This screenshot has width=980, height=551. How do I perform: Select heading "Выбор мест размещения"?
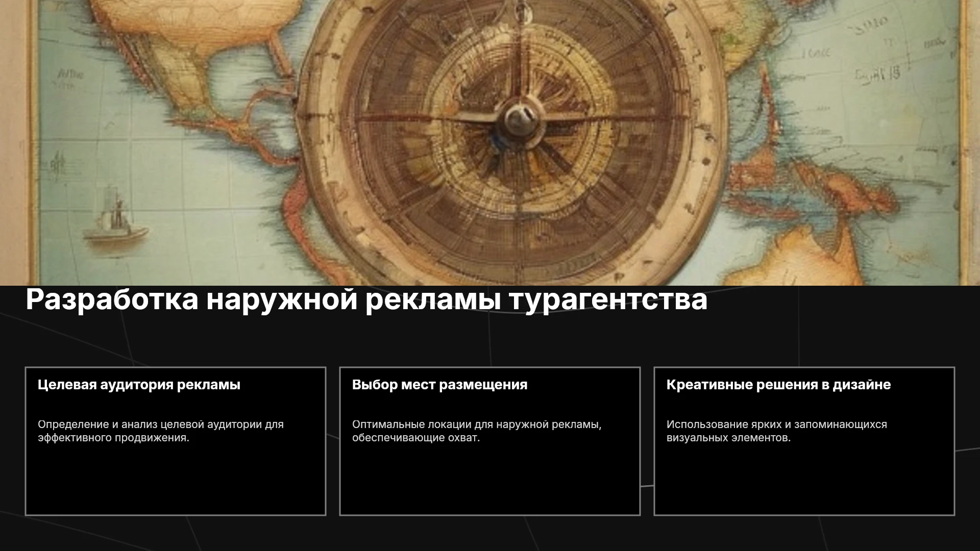point(439,385)
